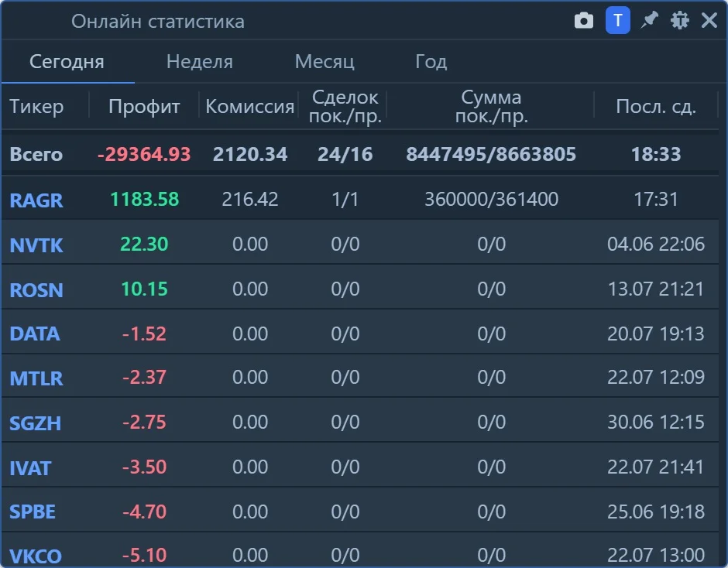728x568 pixels.
Task: Click NVTK last trade 04.06 22:06
Action: tap(655, 244)
